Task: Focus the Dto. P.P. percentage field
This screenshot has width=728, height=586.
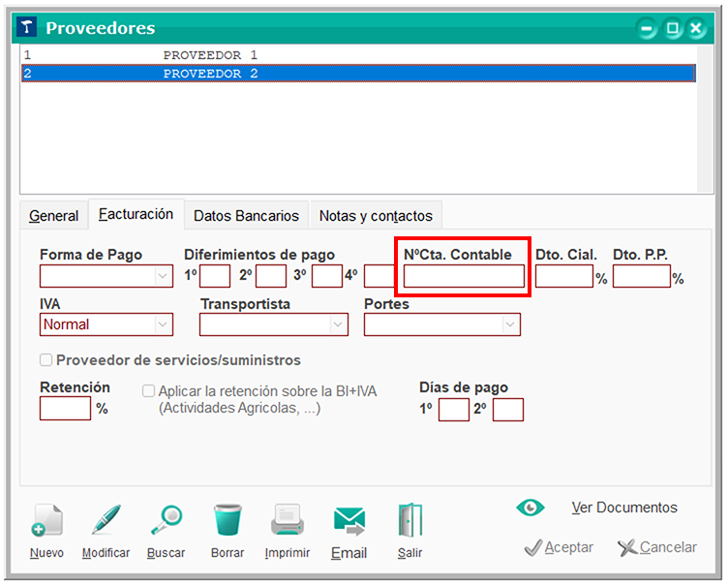Action: 642,276
